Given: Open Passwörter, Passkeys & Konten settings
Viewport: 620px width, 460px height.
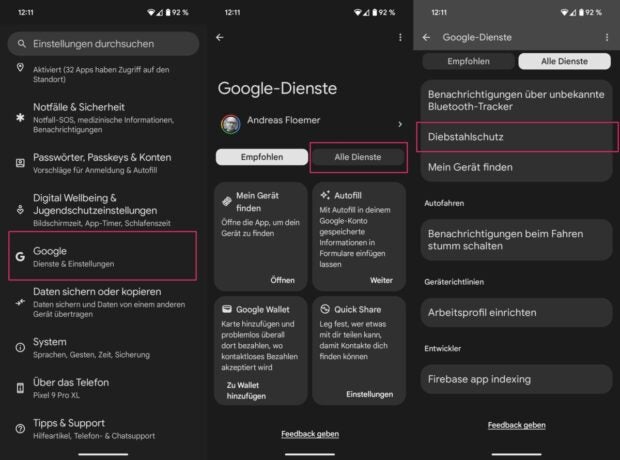Looking at the screenshot, I should (103, 163).
